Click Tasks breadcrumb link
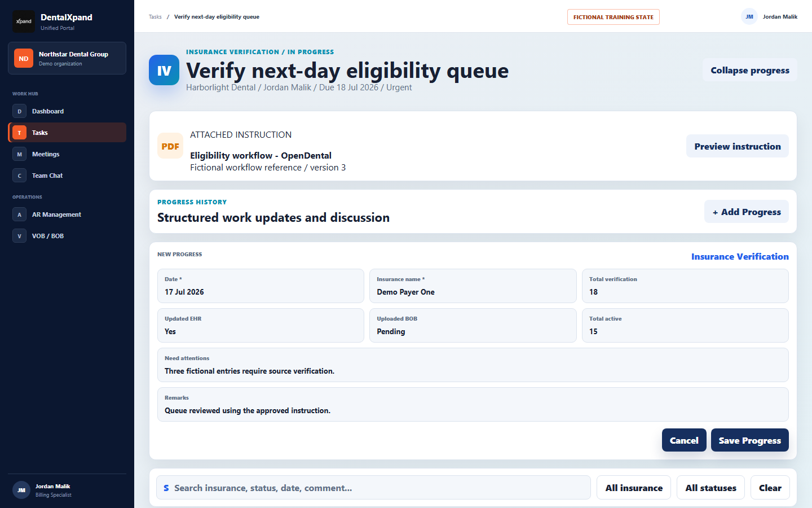The image size is (812, 508). pyautogui.click(x=155, y=17)
